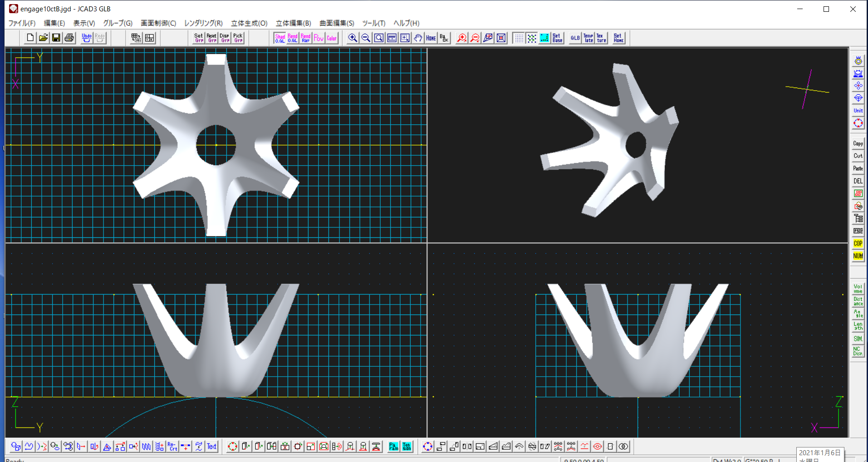868x462 pixels.
Task: Click the top XY viewport
Action: tap(216, 145)
